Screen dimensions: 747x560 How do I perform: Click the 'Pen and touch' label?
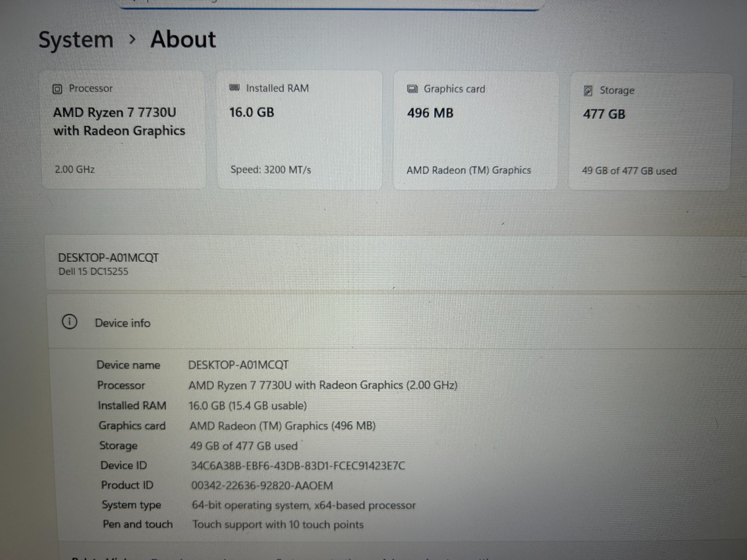point(138,524)
